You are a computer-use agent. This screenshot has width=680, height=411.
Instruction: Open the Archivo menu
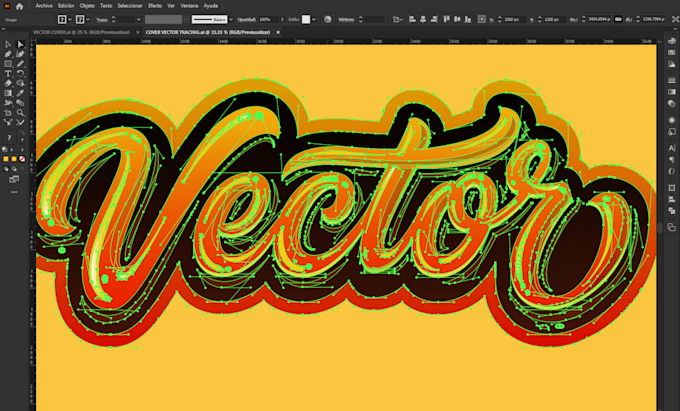[x=44, y=6]
